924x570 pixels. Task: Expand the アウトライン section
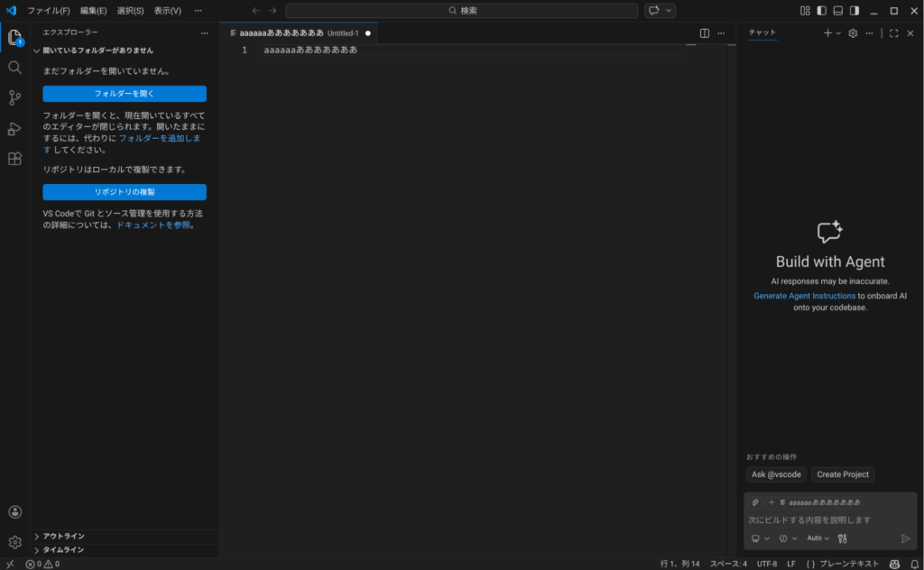(63, 536)
